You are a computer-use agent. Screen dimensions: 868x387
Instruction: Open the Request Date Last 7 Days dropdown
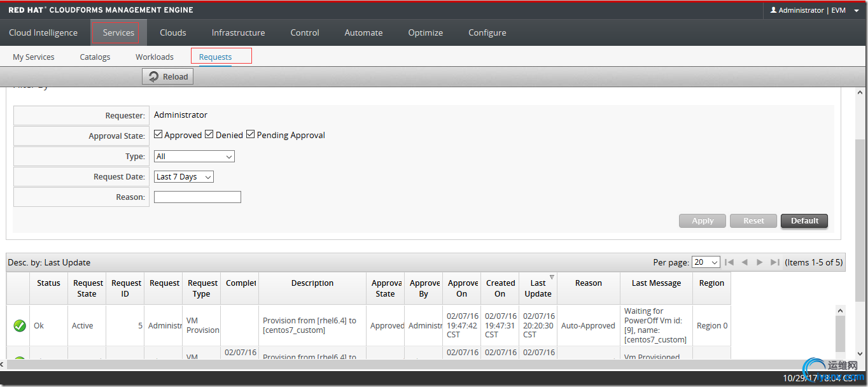(x=184, y=177)
